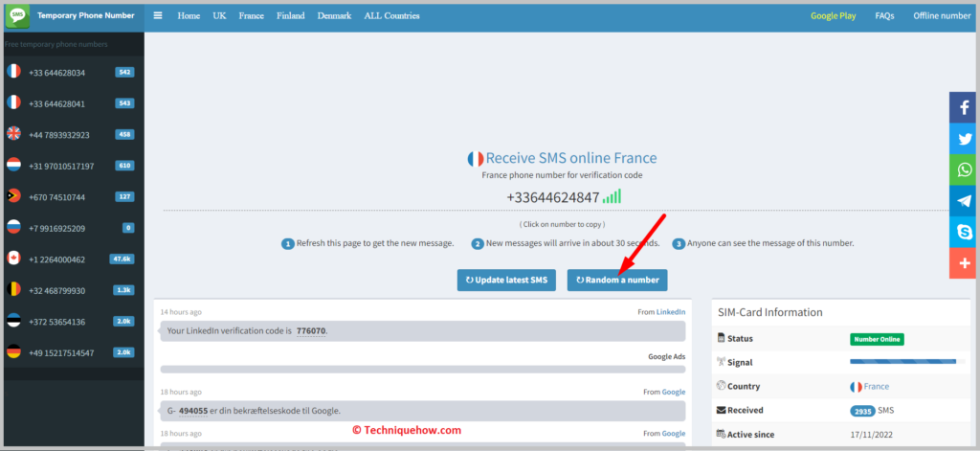Select number +33 644628034 in sidebar

(x=56, y=73)
